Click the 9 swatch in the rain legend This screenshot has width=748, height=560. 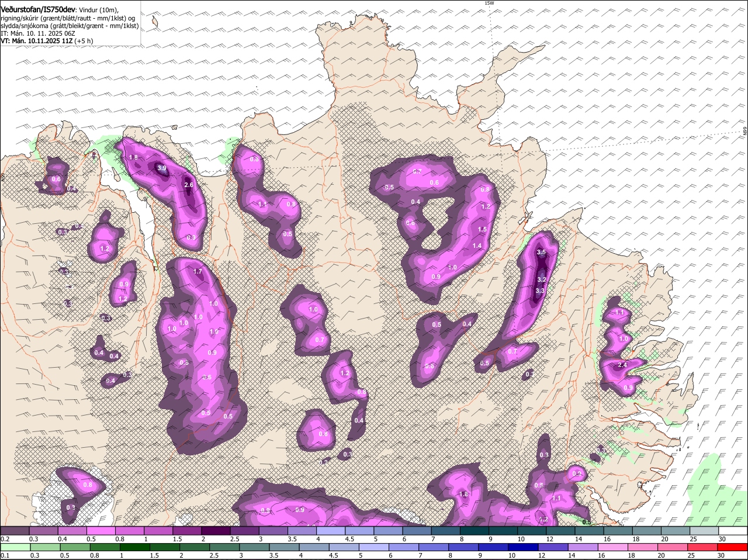(493, 547)
